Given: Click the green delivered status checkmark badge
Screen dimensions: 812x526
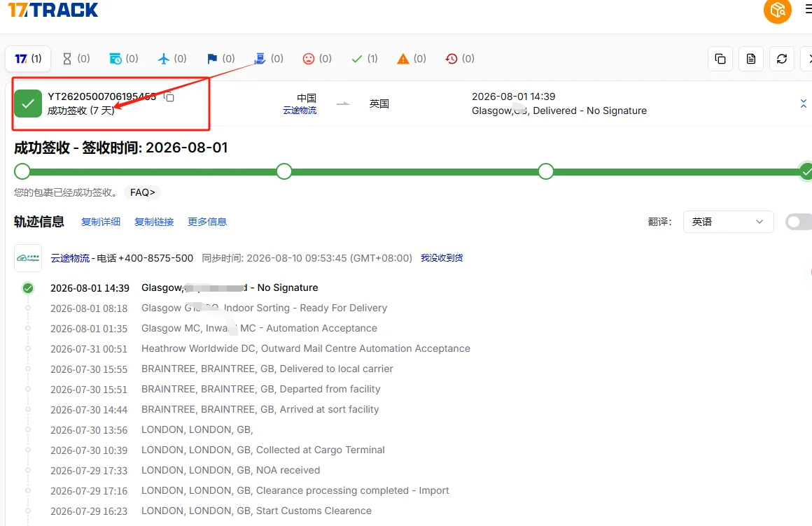Looking at the screenshot, I should point(28,104).
